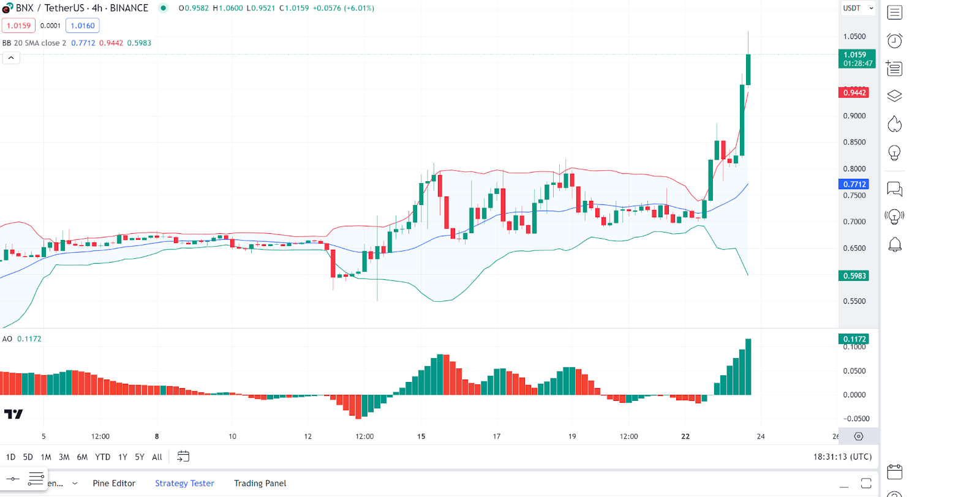Click the blue 0.7712 basis price label
Screen dimensions: 980x497
(854, 184)
